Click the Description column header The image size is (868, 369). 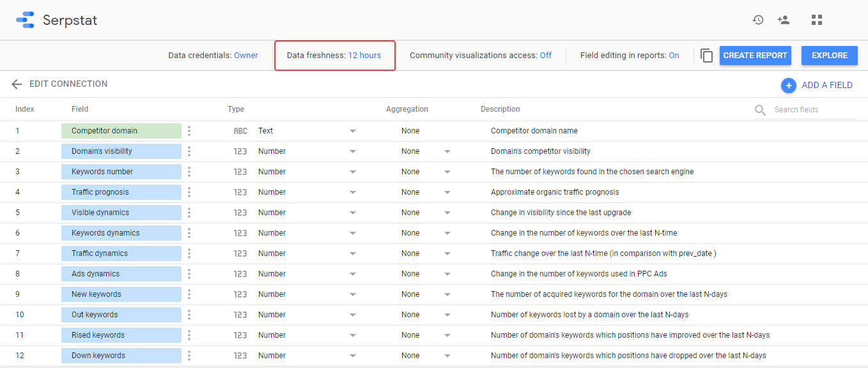(500, 109)
